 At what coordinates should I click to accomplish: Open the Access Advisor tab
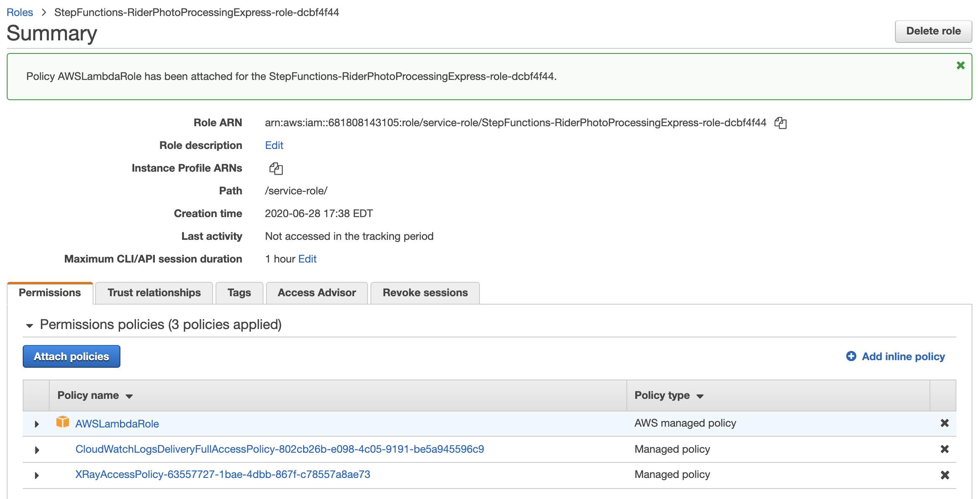[x=317, y=293]
